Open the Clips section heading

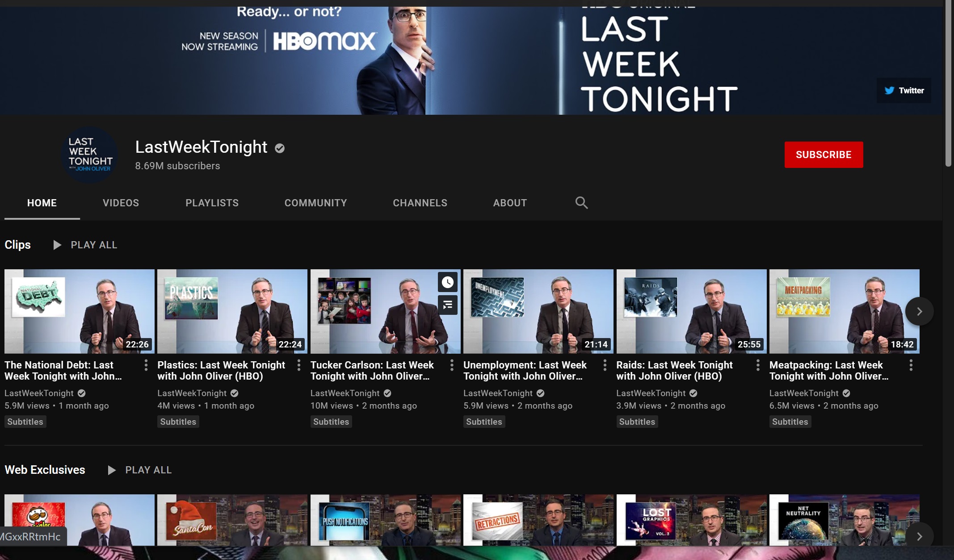pos(18,245)
